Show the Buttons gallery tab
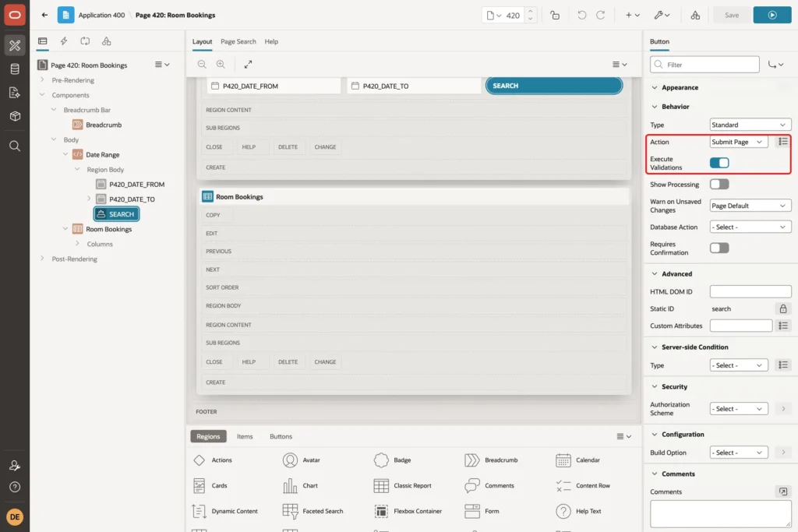The height and width of the screenshot is (532, 798). pos(281,436)
